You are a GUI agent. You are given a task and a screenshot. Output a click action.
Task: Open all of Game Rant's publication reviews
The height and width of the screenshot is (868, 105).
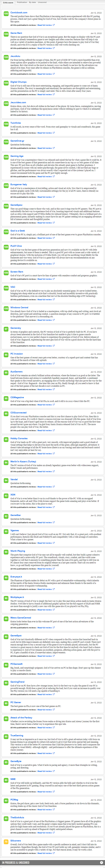pos(23,48)
